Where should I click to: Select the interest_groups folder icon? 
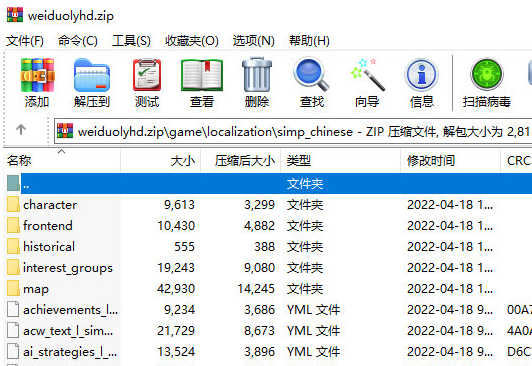(13, 268)
